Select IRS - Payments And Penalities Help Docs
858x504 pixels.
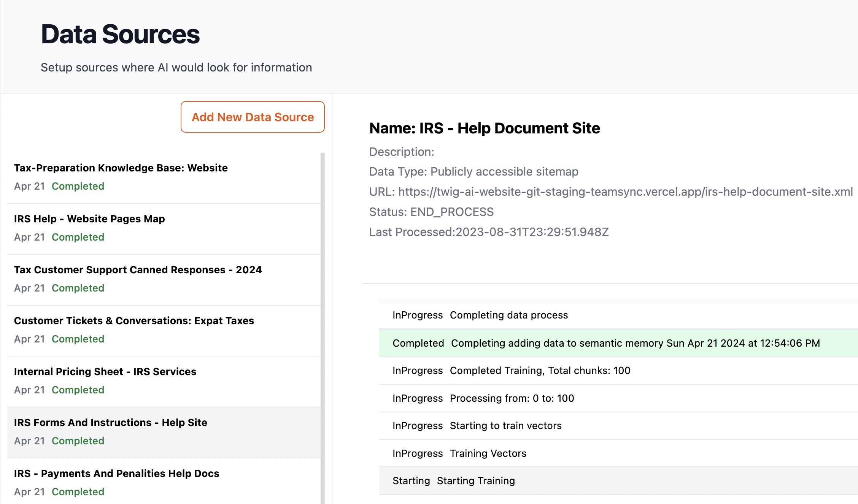pyautogui.click(x=164, y=481)
